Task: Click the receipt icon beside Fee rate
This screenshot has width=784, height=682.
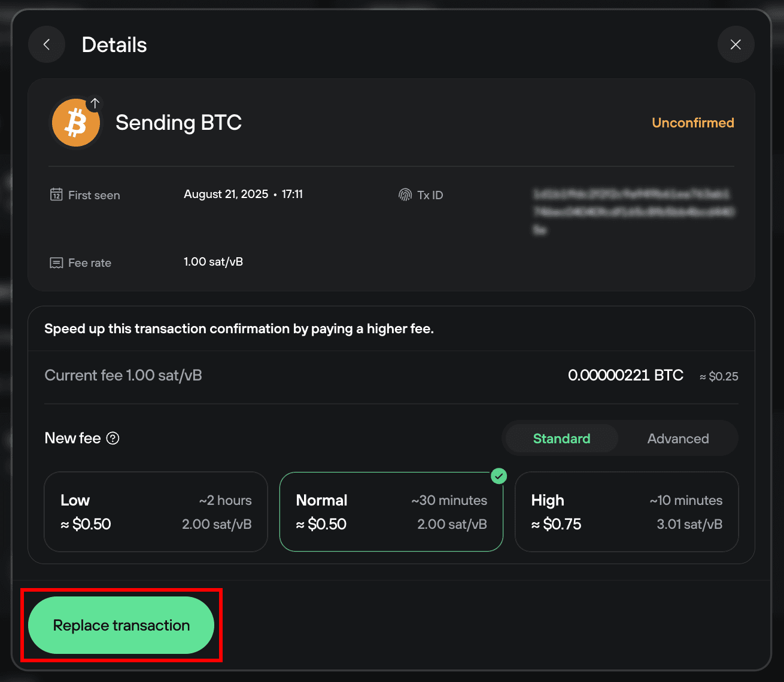Action: tap(56, 263)
